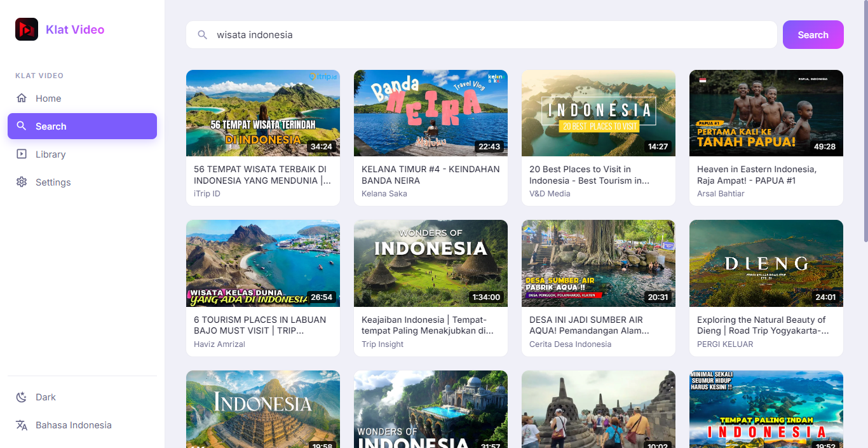
Task: Click the 20:31 duration badge
Action: (658, 297)
